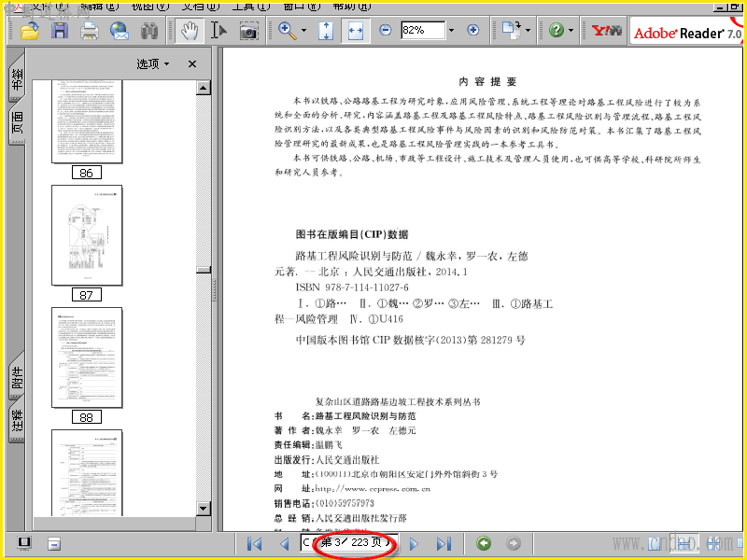
Task: Open the Help question mark icon
Action: (556, 31)
